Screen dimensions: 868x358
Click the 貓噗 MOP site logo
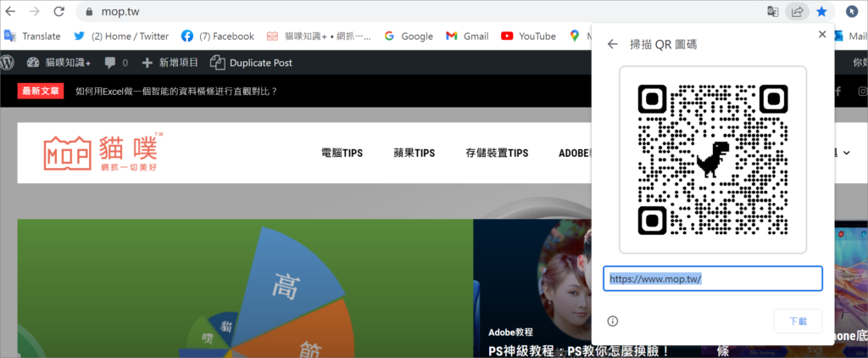(x=103, y=151)
